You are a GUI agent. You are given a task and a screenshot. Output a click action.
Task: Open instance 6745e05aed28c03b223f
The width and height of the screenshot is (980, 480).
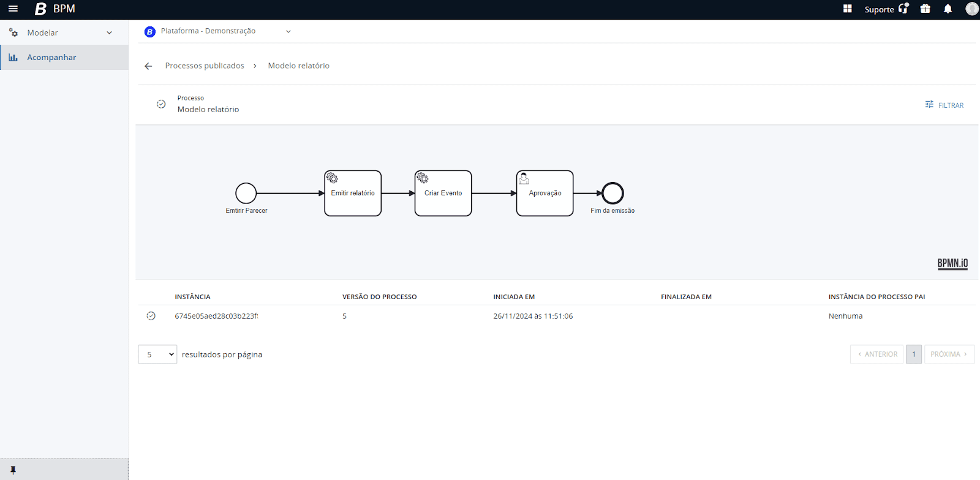[x=216, y=316]
